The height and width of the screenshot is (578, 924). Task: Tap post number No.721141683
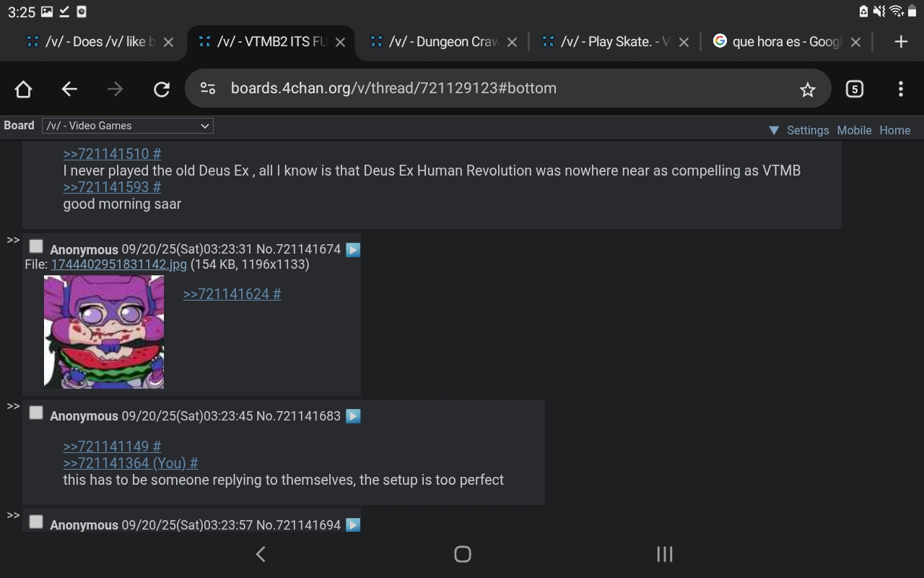(298, 416)
